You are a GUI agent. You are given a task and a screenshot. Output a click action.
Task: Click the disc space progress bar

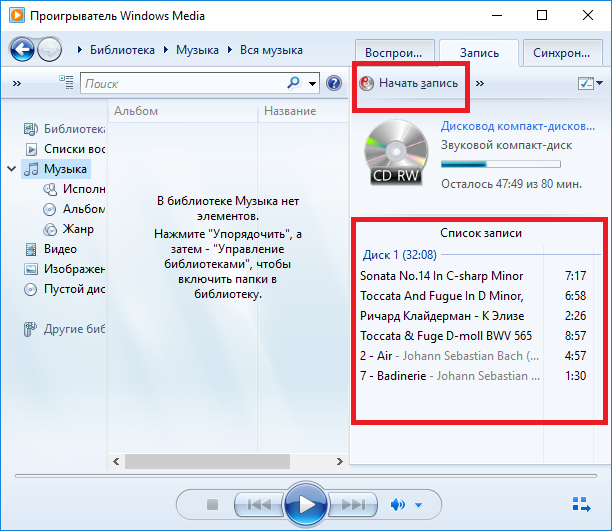tap(501, 164)
